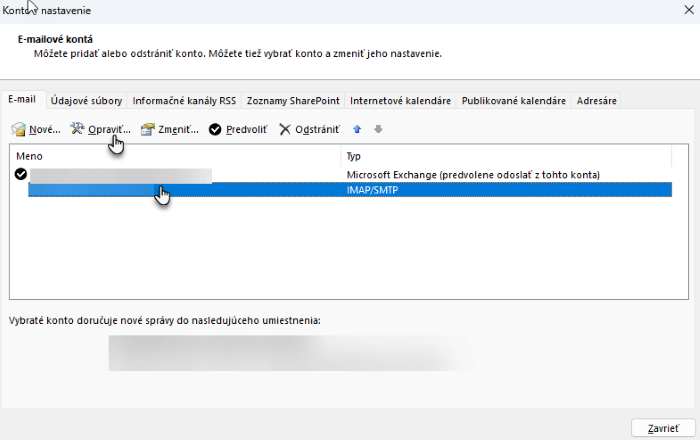
Task: Click the Opraviť... label
Action: click(109, 129)
